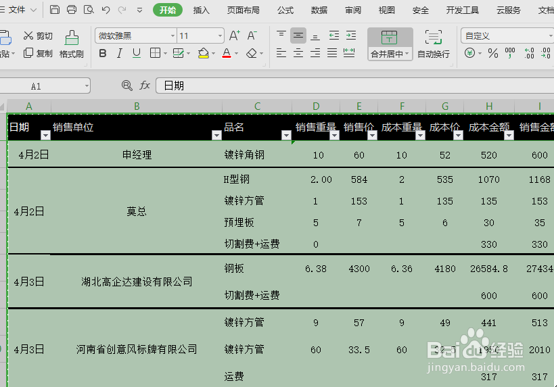Click Merge and Center (合并居中) button
This screenshot has width=557, height=387.
[x=390, y=44]
